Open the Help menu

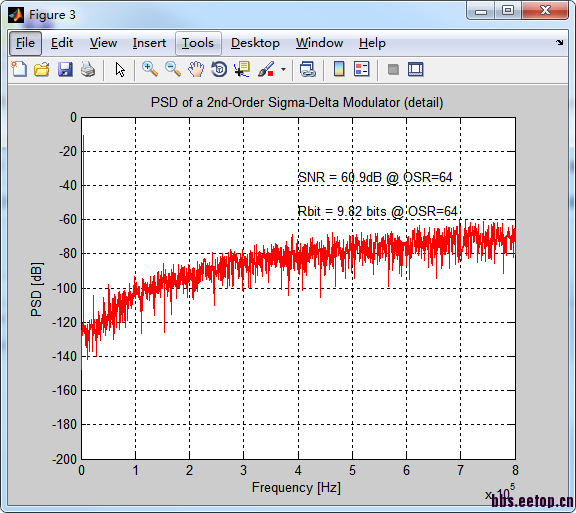click(372, 43)
